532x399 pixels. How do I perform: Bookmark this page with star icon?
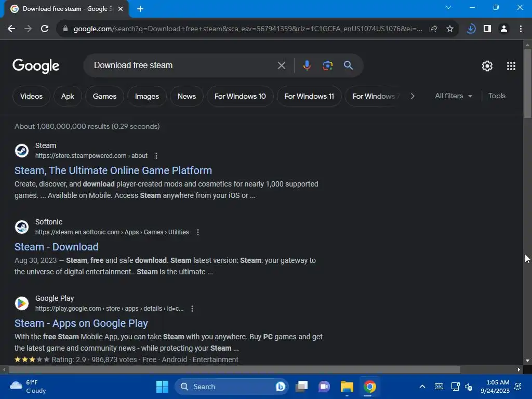(x=450, y=29)
